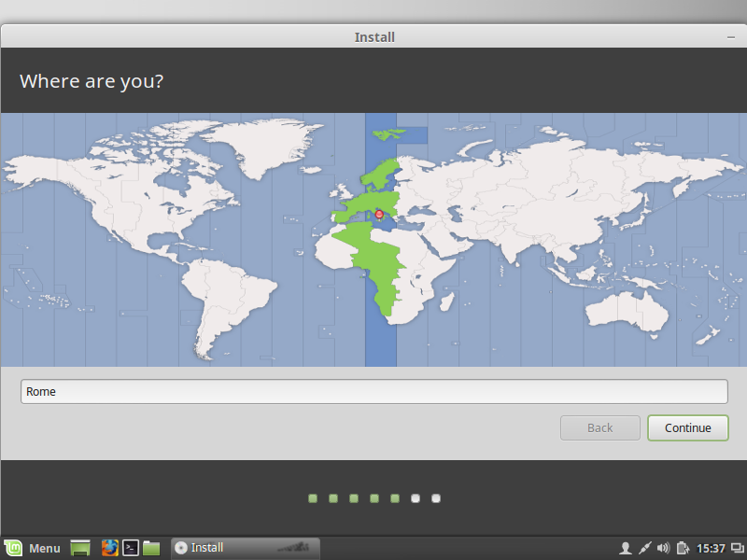Open the Terminal launcher in panel
This screenshot has width=747, height=560.
(x=131, y=548)
